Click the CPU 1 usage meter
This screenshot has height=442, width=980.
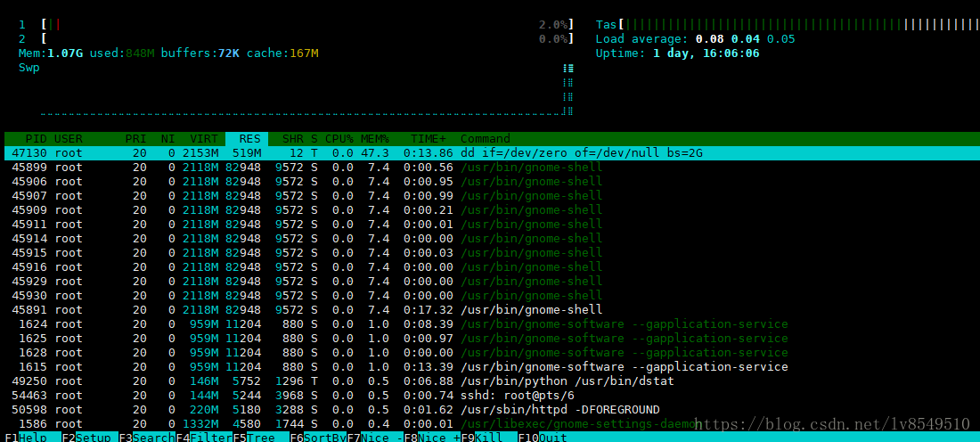[297, 25]
